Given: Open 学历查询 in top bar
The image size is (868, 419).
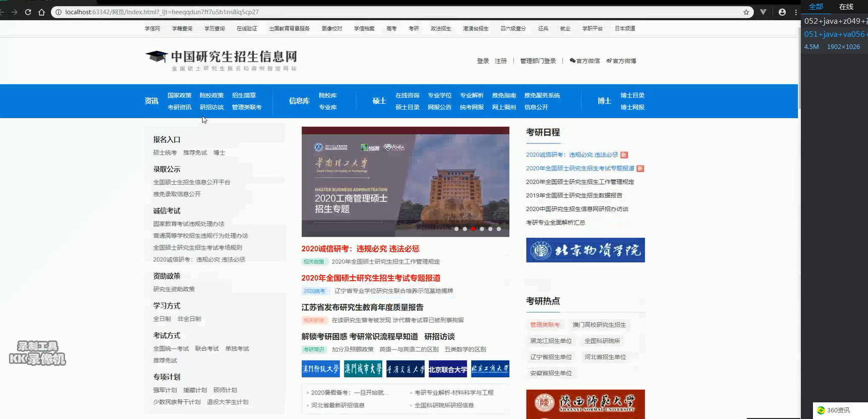Looking at the screenshot, I should 215,29.
